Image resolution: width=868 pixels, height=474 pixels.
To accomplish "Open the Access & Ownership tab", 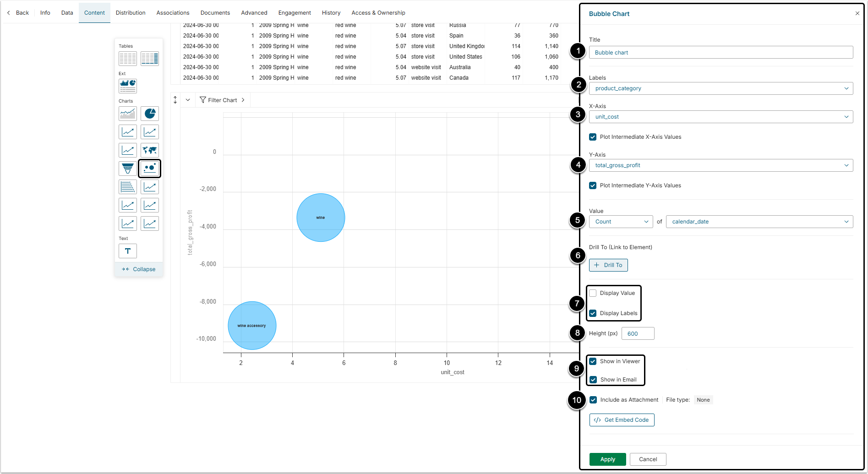I will coord(378,13).
